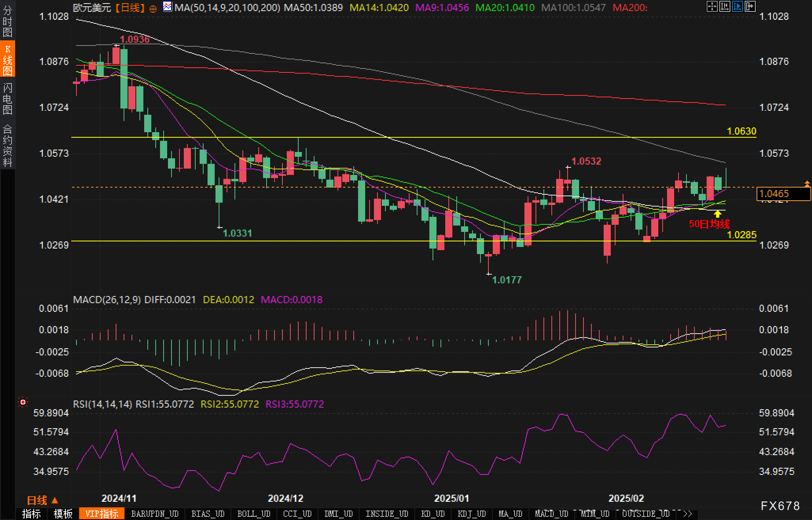Click the MA indicator chart icon
The image size is (812, 520).
click(168, 7)
